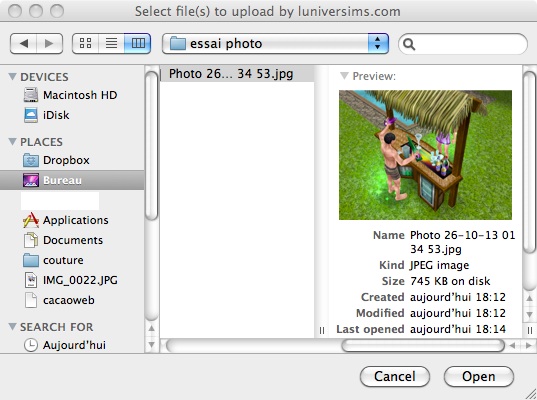Click the Spotlight search field

coord(463,44)
